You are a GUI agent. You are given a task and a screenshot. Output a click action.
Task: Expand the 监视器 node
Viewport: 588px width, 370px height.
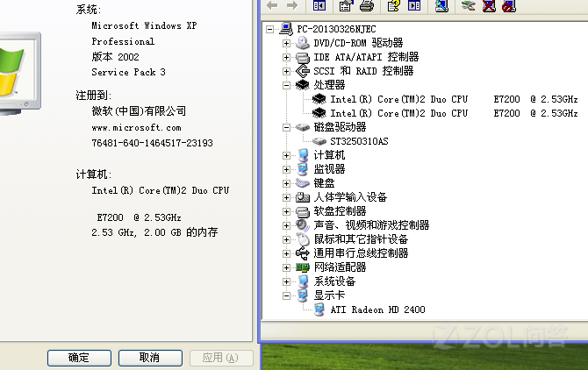click(x=286, y=169)
